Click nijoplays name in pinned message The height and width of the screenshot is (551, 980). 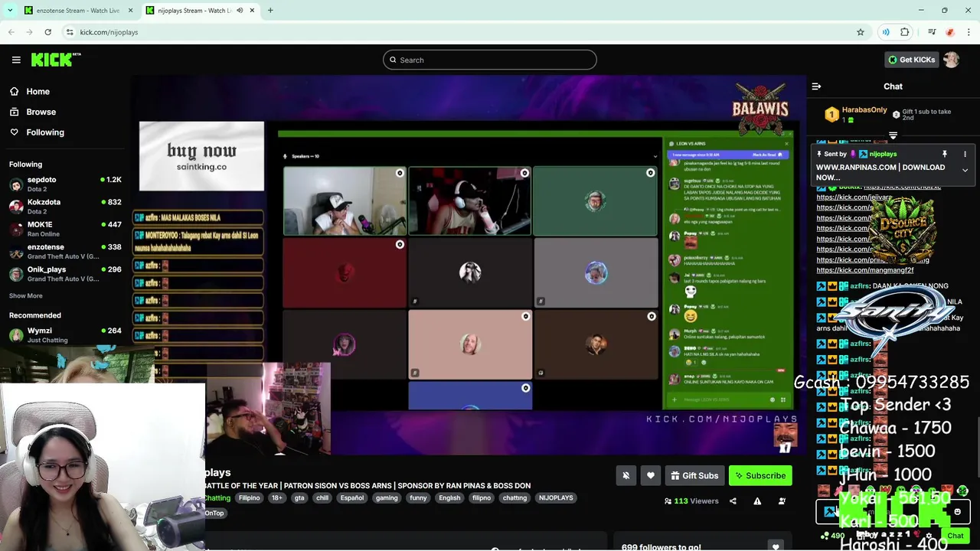(x=883, y=154)
